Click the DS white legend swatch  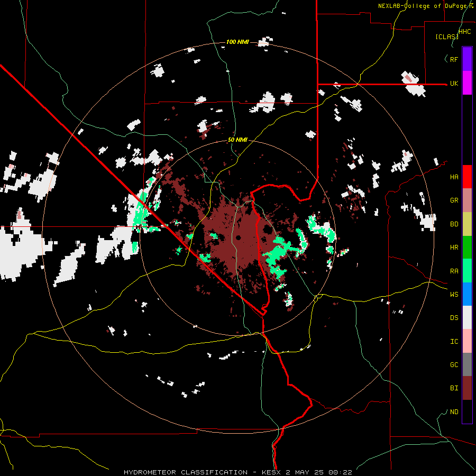coord(467,317)
